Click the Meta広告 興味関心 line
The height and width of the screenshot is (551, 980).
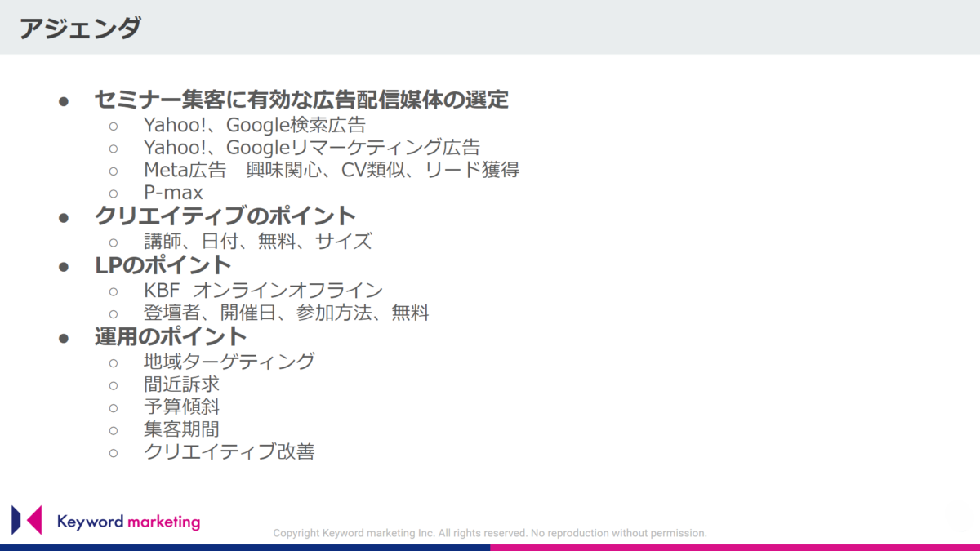(x=332, y=171)
